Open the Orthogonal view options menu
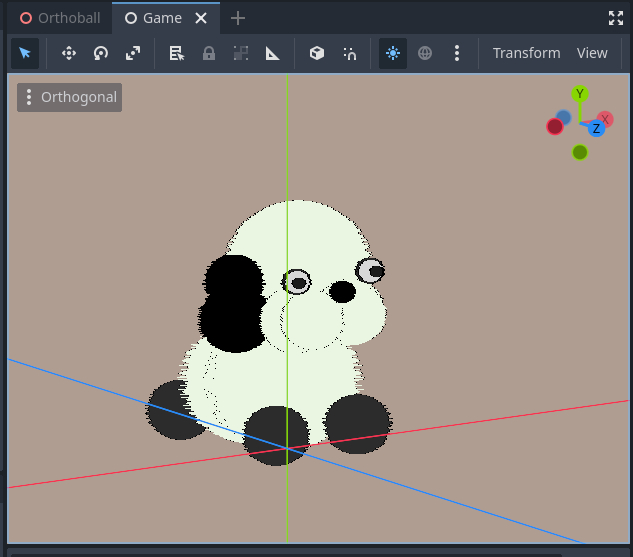Screen dimensions: 633x557 (70, 97)
